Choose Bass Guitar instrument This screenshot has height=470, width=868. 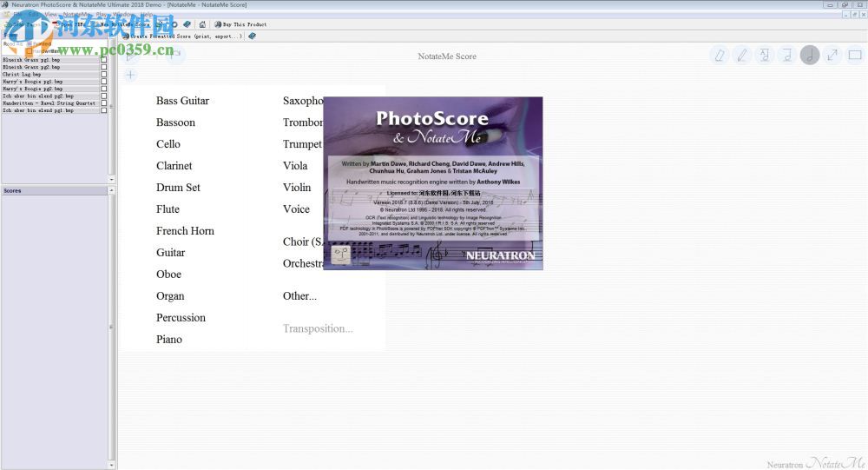pyautogui.click(x=182, y=101)
